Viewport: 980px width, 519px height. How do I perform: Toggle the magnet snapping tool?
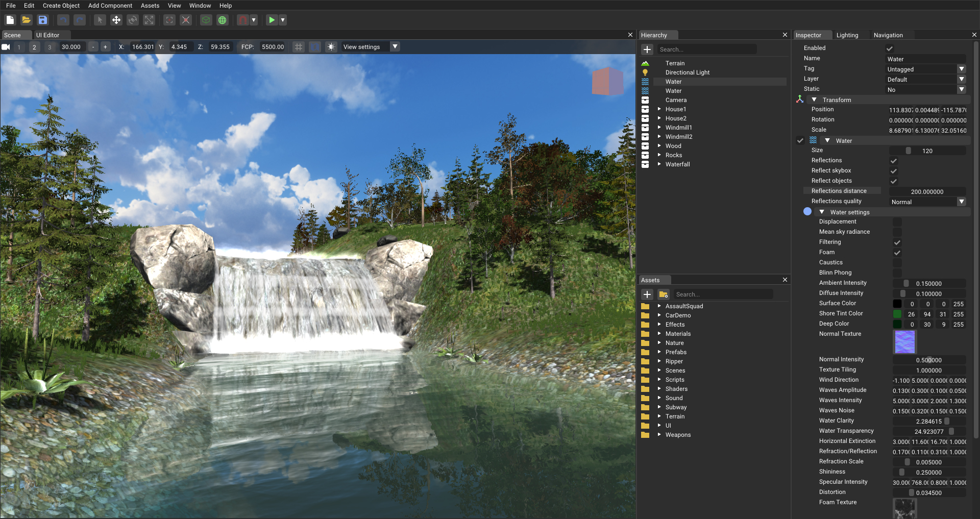coord(243,20)
